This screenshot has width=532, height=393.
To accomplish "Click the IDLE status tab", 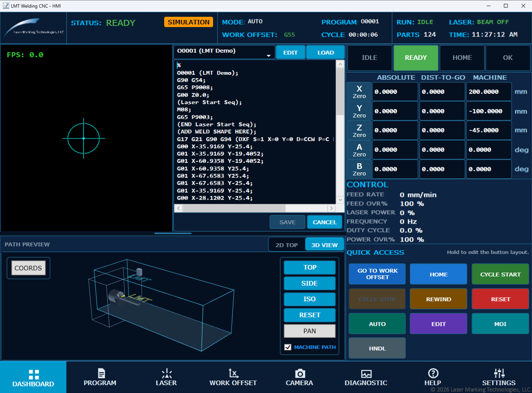I will (369, 58).
